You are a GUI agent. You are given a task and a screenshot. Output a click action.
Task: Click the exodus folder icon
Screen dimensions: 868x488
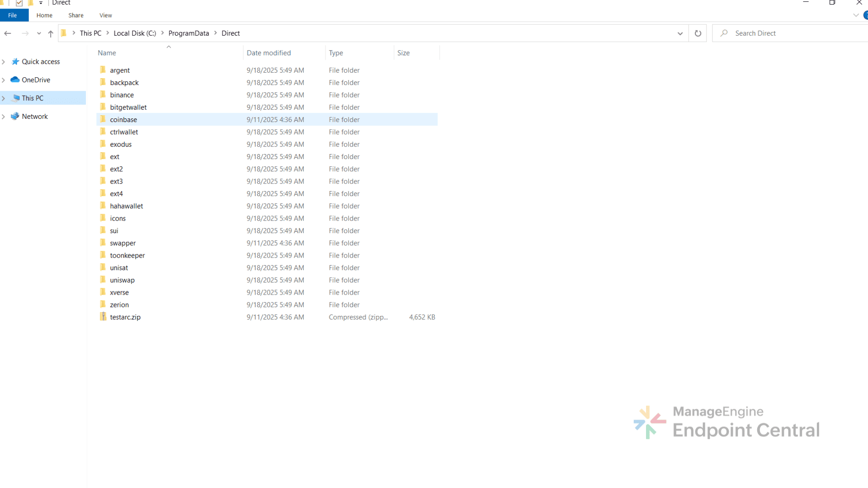(x=103, y=144)
